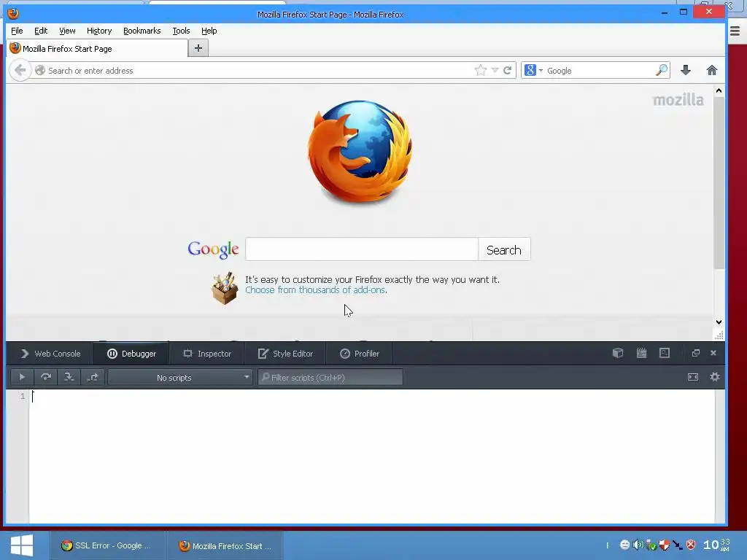The height and width of the screenshot is (560, 747).
Task: Open the Edit menu
Action: coord(41,31)
